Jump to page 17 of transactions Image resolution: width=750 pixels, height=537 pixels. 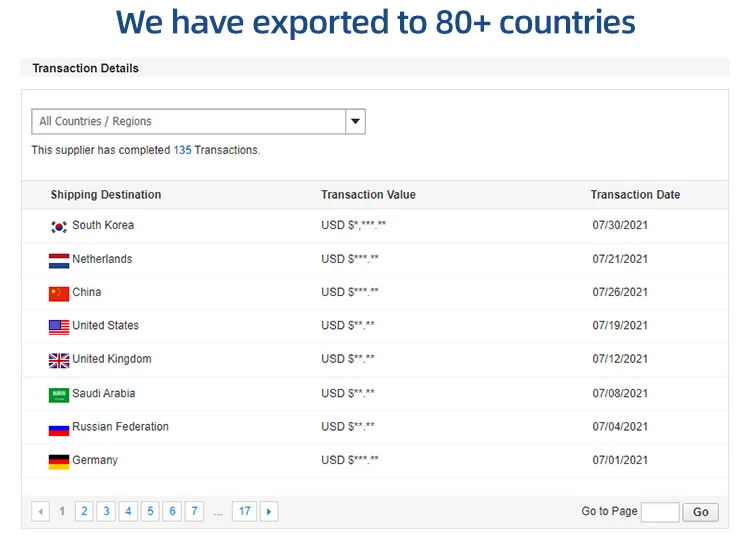click(244, 512)
